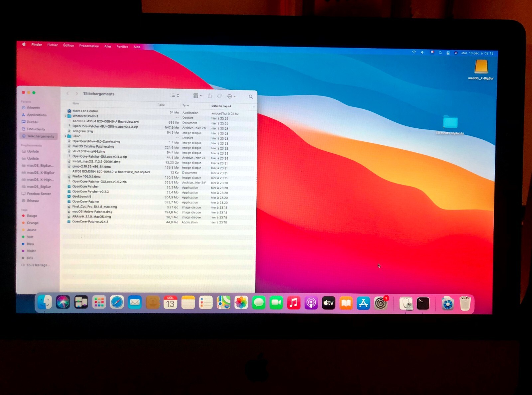
Task: Open Podcasts app in the Dock
Action: coord(311,303)
